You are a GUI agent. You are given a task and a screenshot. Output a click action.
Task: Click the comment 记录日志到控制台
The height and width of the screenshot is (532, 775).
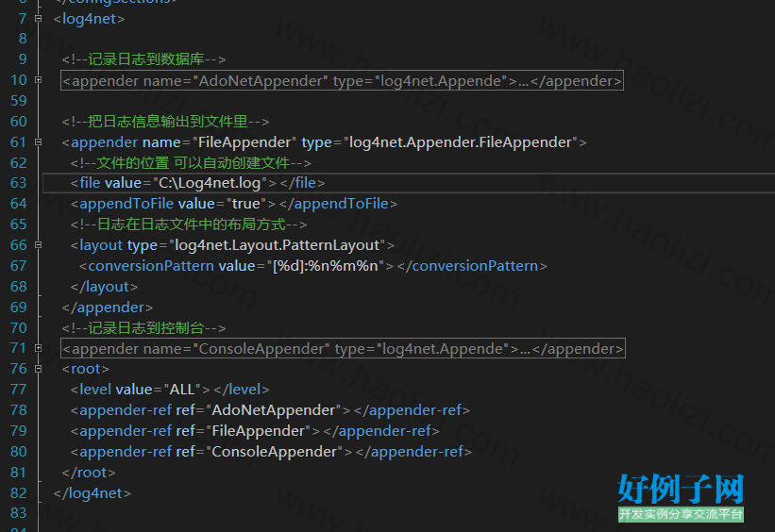pyautogui.click(x=145, y=327)
